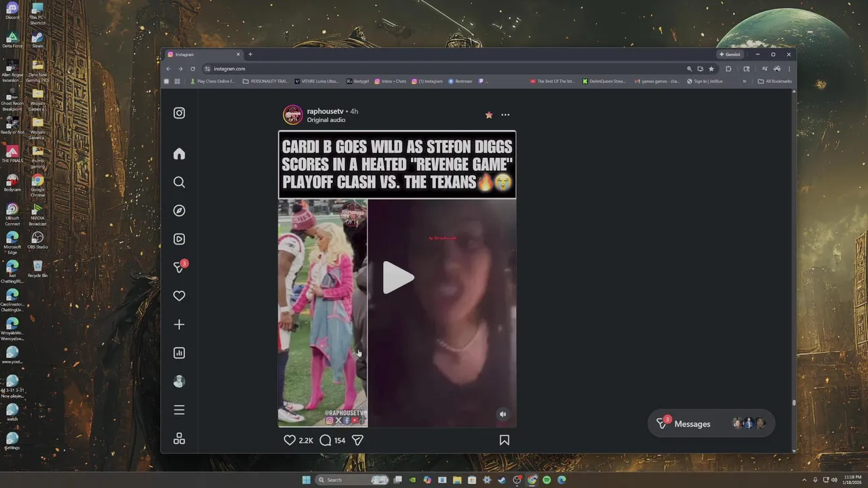Image resolution: width=868 pixels, height=488 pixels.
Task: Expand the hidden bookmarks chevron
Action: (745, 81)
